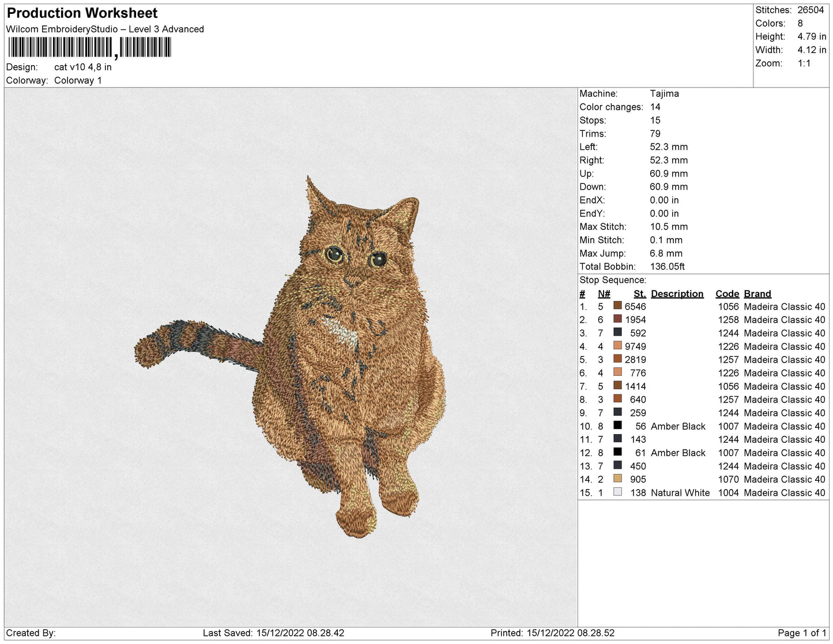This screenshot has width=833, height=644.
Task: Click stitch count '1414' in row 7
Action: pos(635,386)
